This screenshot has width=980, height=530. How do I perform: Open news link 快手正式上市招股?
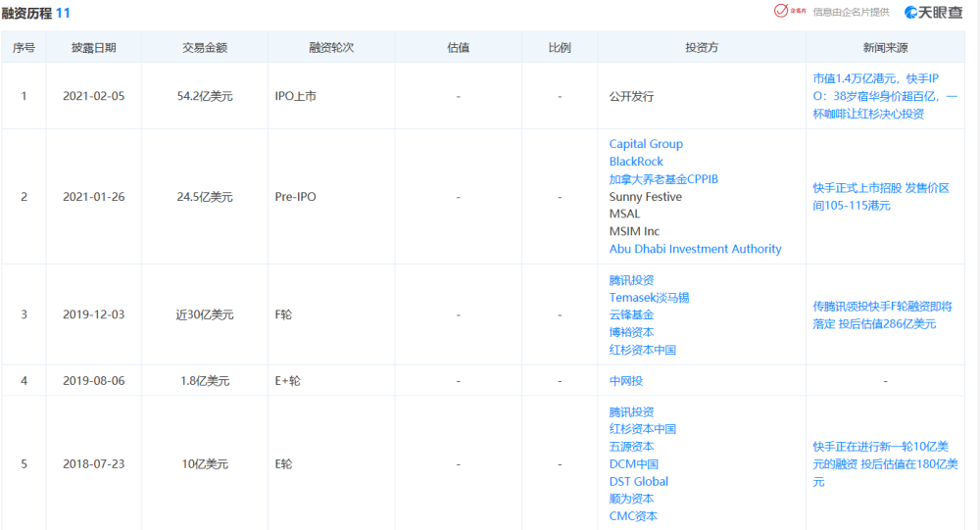pyautogui.click(x=881, y=196)
